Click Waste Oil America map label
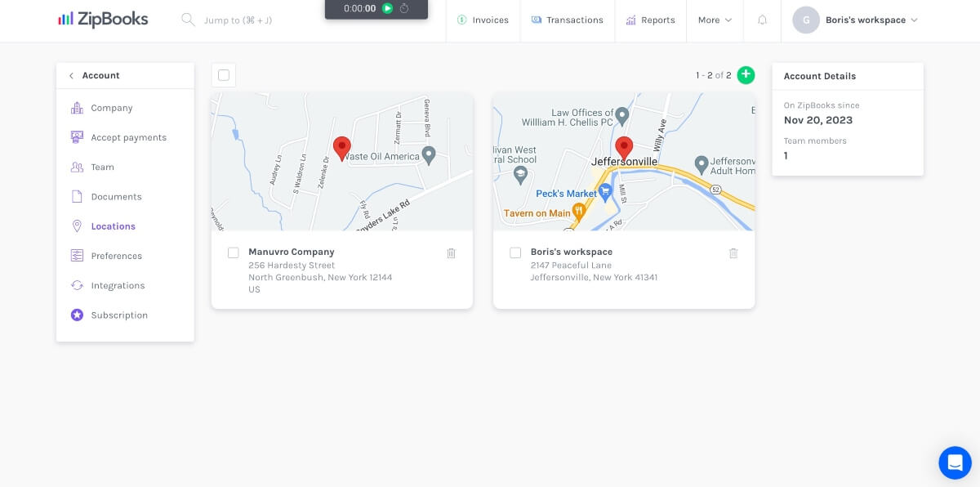980x487 pixels. [381, 156]
